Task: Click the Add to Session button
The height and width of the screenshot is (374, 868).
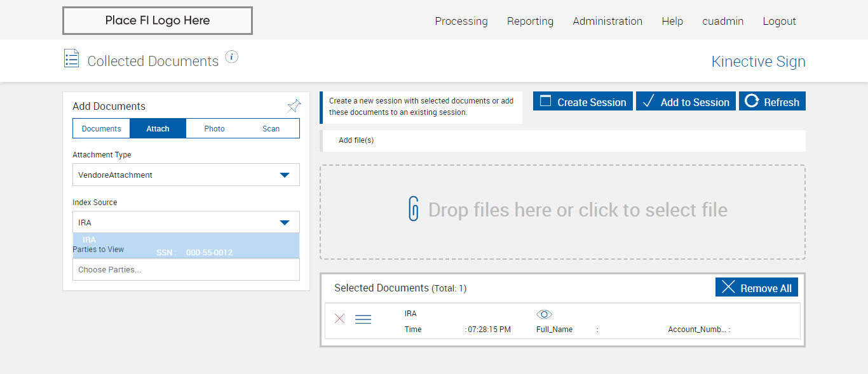Action: (x=686, y=102)
